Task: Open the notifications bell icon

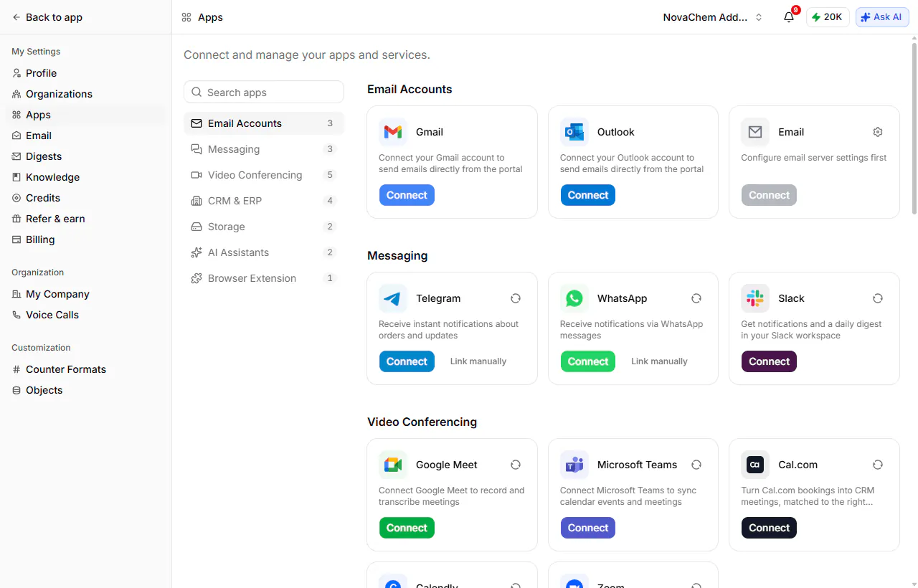Action: pyautogui.click(x=789, y=17)
